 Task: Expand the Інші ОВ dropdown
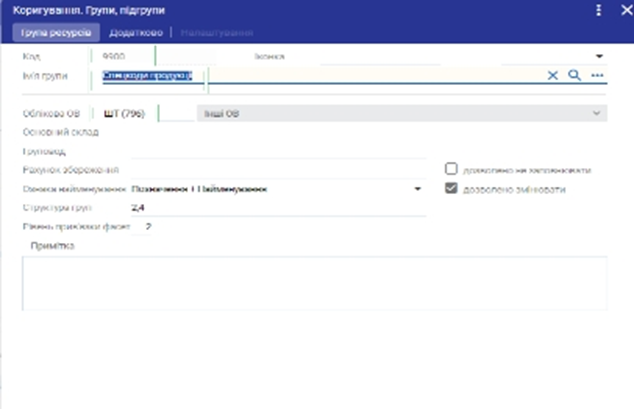[x=598, y=114]
